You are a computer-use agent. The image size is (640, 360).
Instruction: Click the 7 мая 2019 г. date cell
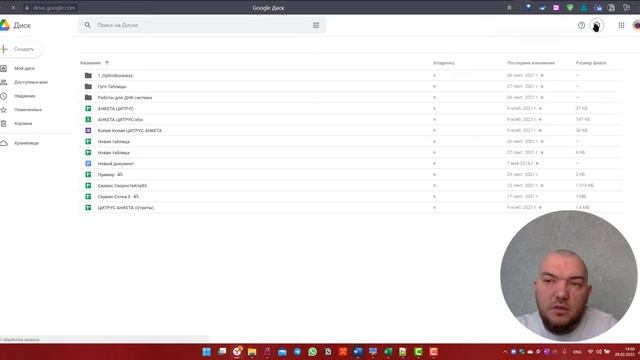520,164
